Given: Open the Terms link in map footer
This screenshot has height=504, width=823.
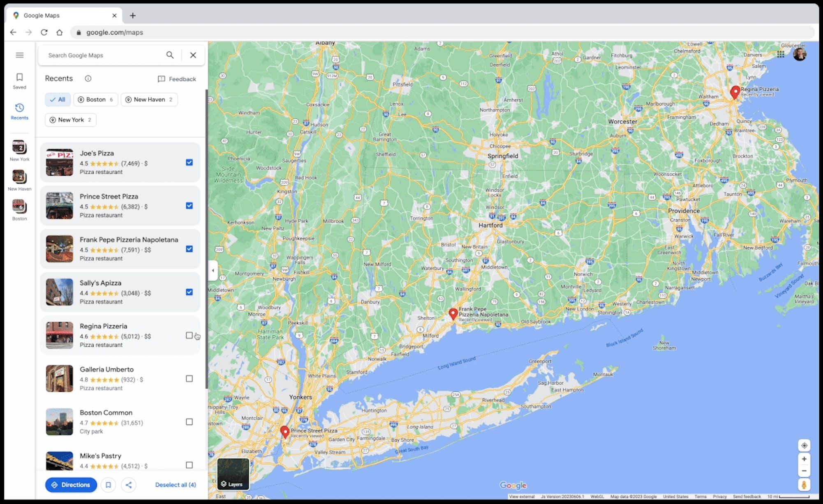Looking at the screenshot, I should click(x=700, y=497).
